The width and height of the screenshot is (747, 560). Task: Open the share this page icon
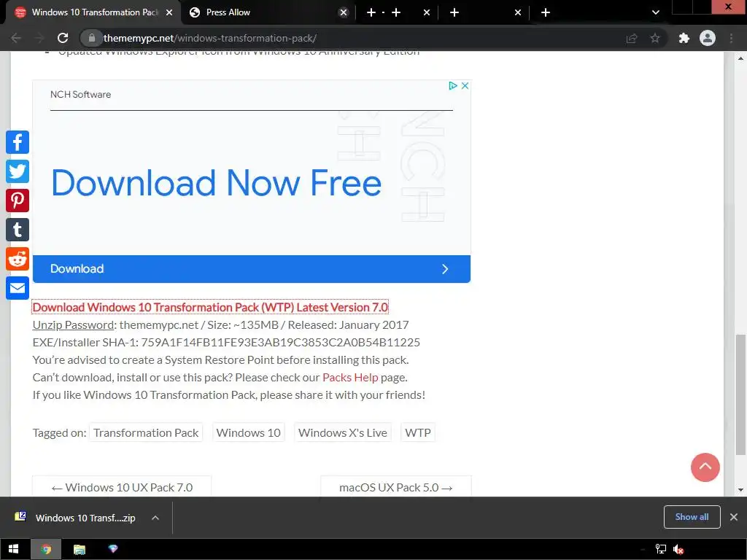click(632, 38)
